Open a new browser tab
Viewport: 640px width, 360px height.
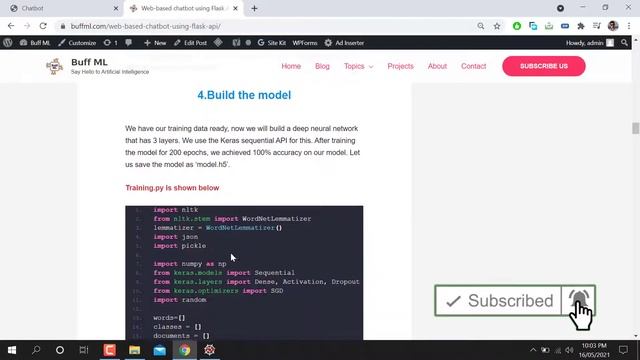pos(254,8)
